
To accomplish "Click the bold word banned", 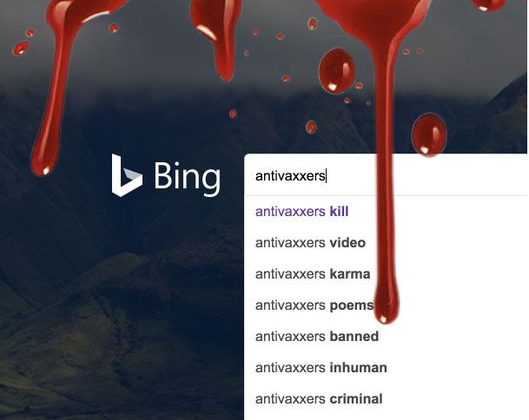I will 354,337.
